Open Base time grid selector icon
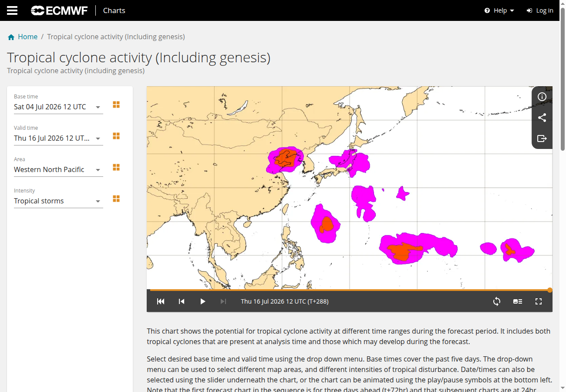This screenshot has height=392, width=566. coord(116,105)
